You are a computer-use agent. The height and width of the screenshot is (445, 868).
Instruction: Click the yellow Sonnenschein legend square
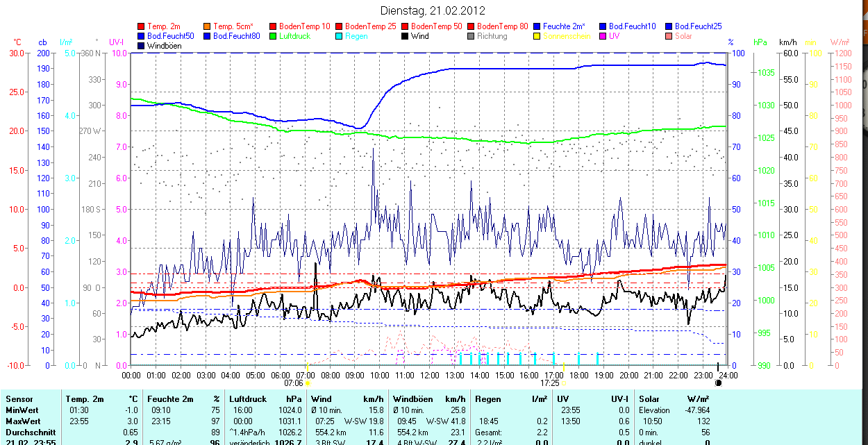coord(537,36)
